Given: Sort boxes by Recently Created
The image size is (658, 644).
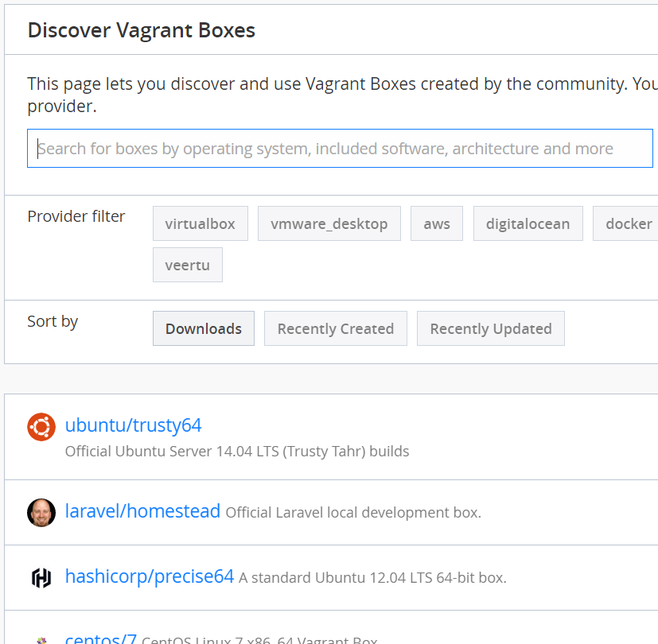Looking at the screenshot, I should pos(335,329).
